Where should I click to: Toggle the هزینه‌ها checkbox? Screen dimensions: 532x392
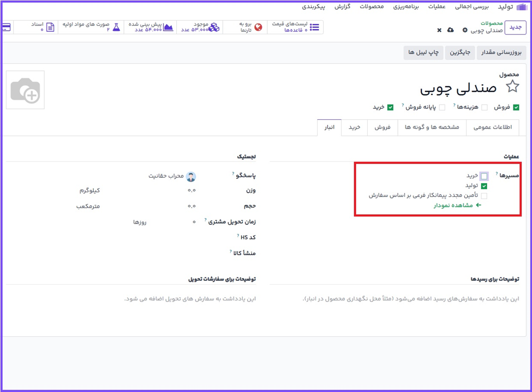pyautogui.click(x=484, y=107)
